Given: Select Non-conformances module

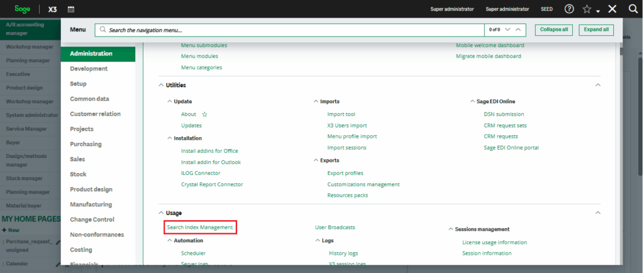Looking at the screenshot, I should [x=97, y=235].
